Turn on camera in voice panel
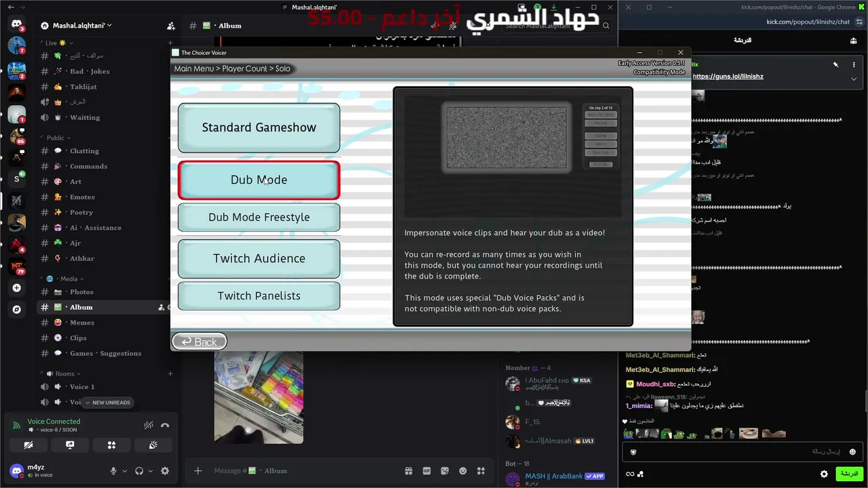This screenshot has width=868, height=488. pos(28,445)
